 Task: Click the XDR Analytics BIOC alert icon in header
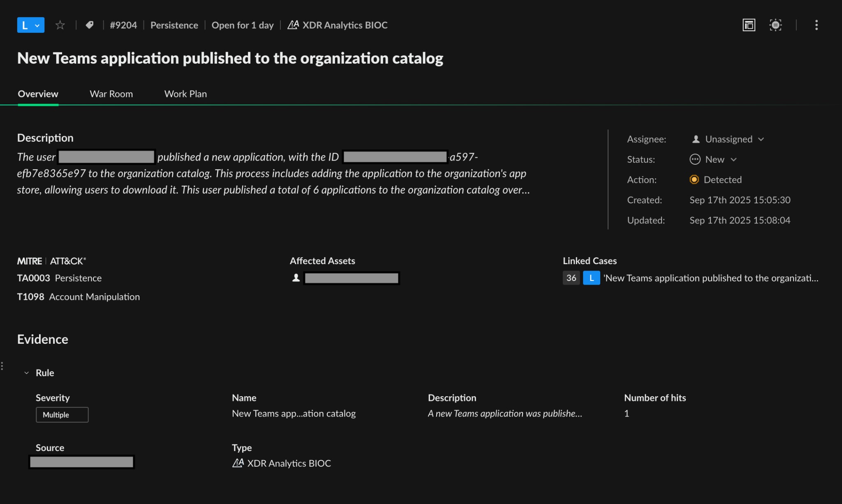tap(294, 25)
